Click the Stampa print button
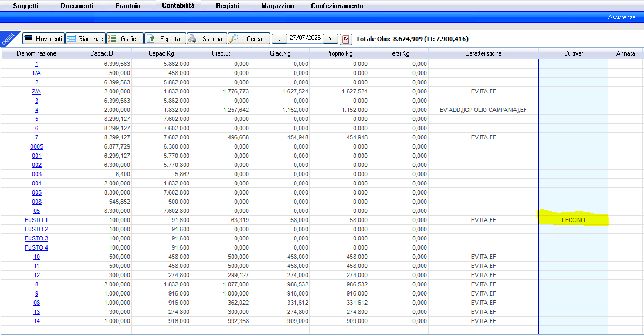Image resolution: width=644 pixels, height=335 pixels. coord(207,39)
